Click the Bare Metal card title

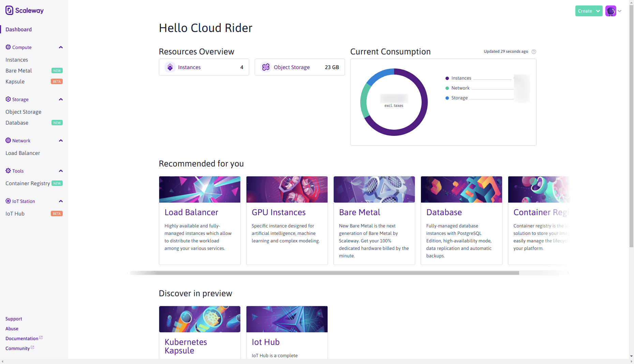click(360, 212)
